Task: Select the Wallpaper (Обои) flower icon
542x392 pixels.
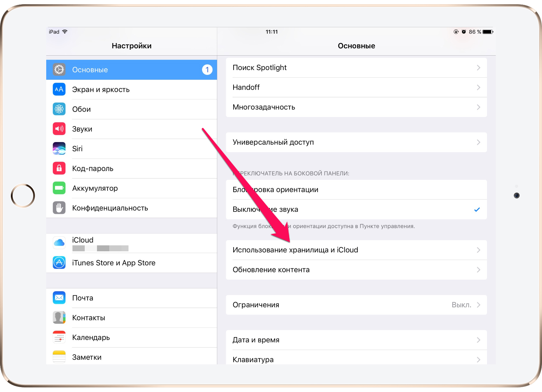Action: [x=59, y=109]
